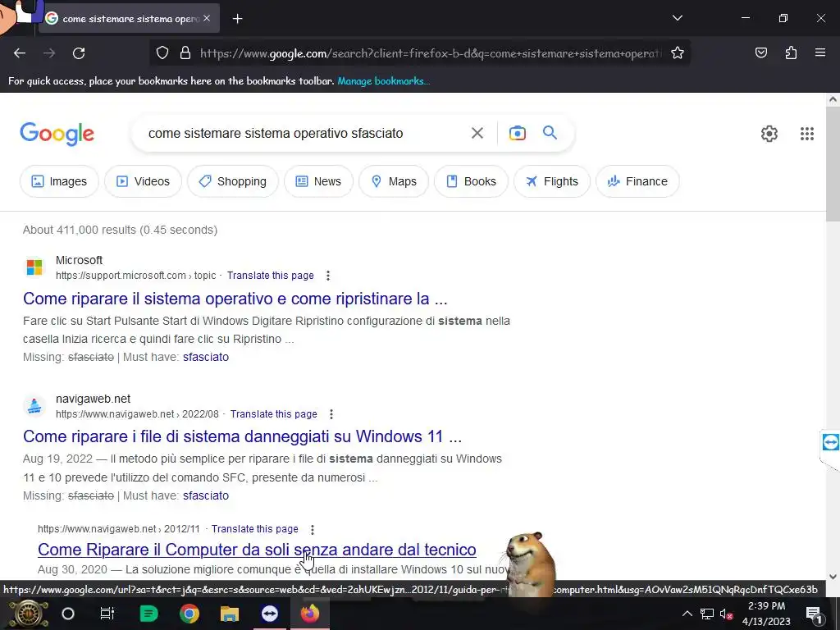Open Firefox extensions puzzle icon
The height and width of the screenshot is (630, 840).
[791, 52]
